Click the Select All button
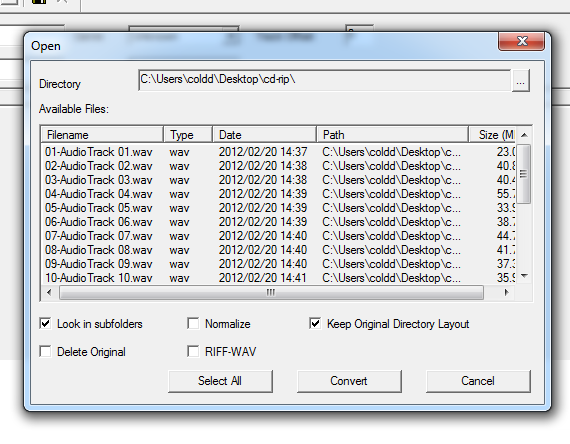Image resolution: width=570 pixels, height=444 pixels. coord(220,381)
